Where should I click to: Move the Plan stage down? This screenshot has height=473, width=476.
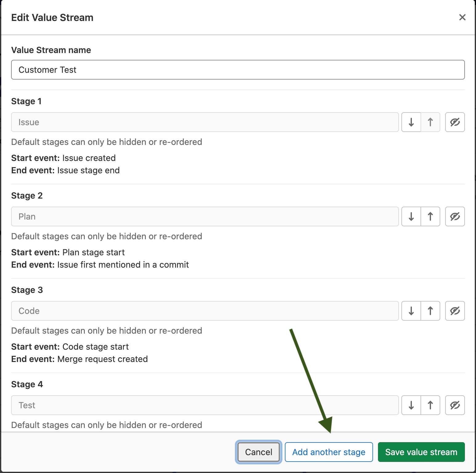pyautogui.click(x=411, y=216)
